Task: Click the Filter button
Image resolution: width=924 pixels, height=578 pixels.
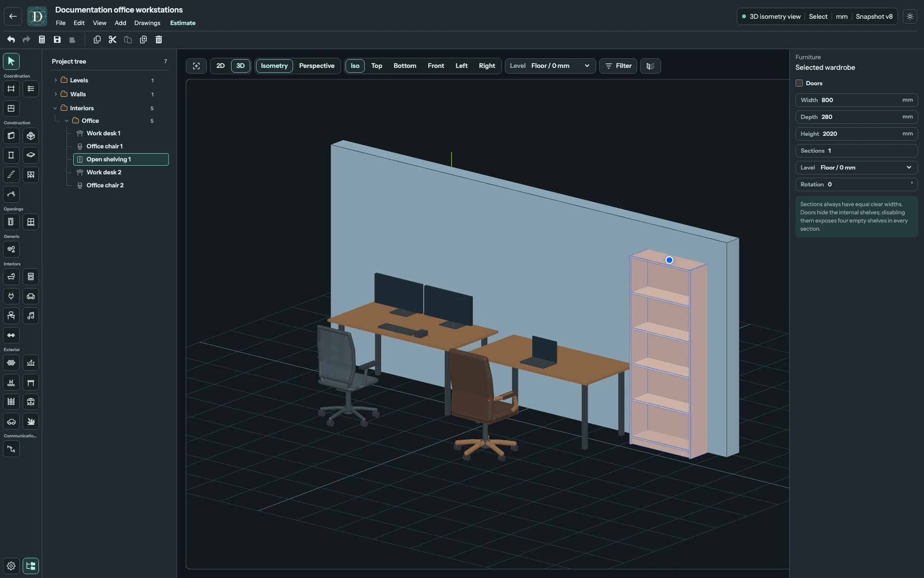Action: point(618,66)
